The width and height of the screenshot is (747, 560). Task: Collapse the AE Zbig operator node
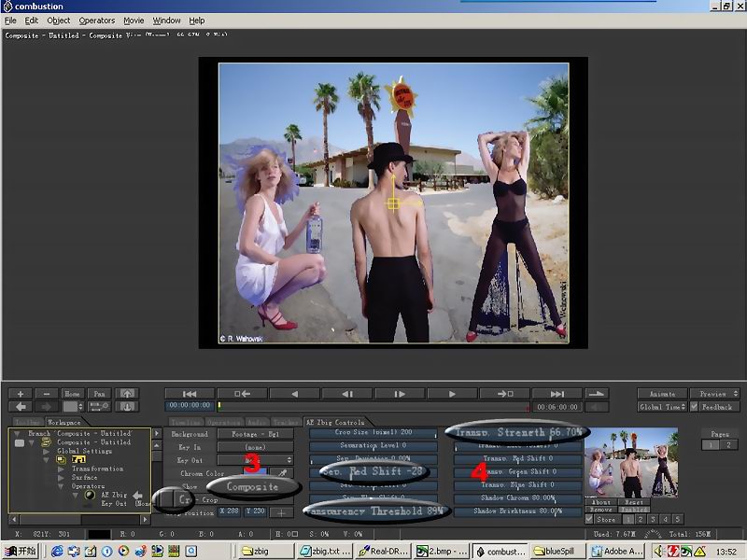76,496
